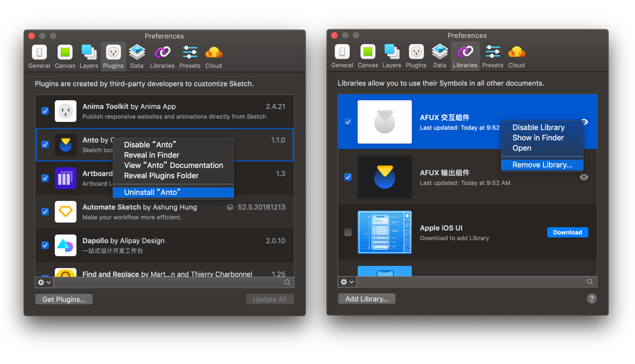
Task: Open Presets tab in left Preferences window
Action: (x=190, y=56)
